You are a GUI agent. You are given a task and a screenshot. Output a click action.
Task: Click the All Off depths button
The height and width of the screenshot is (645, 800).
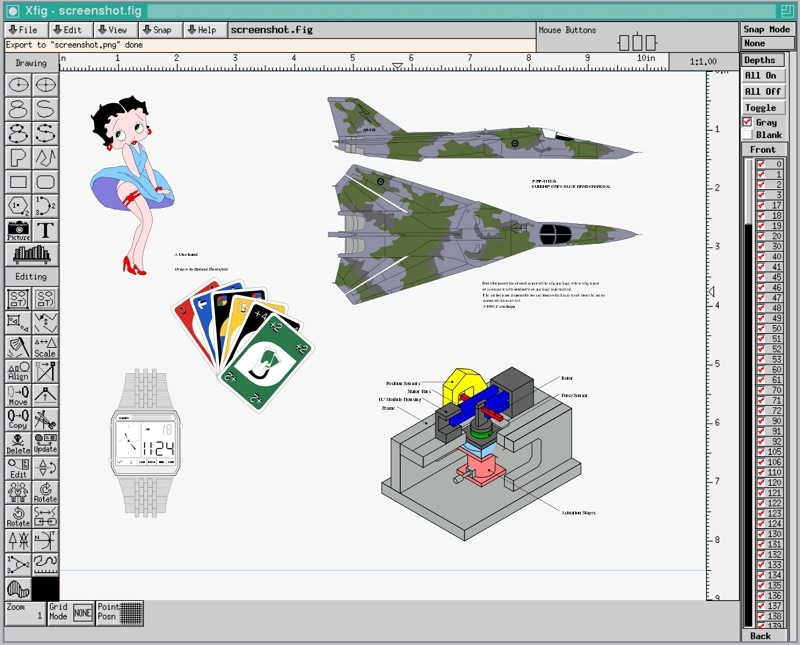(x=762, y=91)
